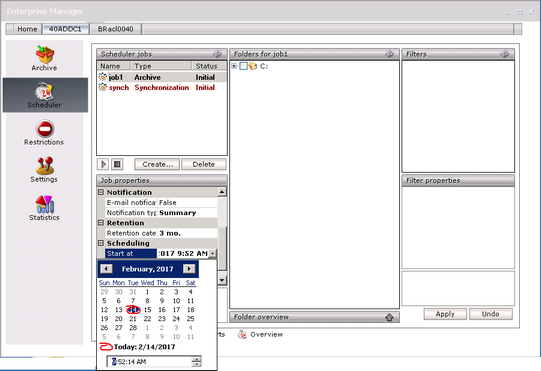This screenshot has height=371, width=541.
Task: Click the Apply button
Action: click(445, 314)
